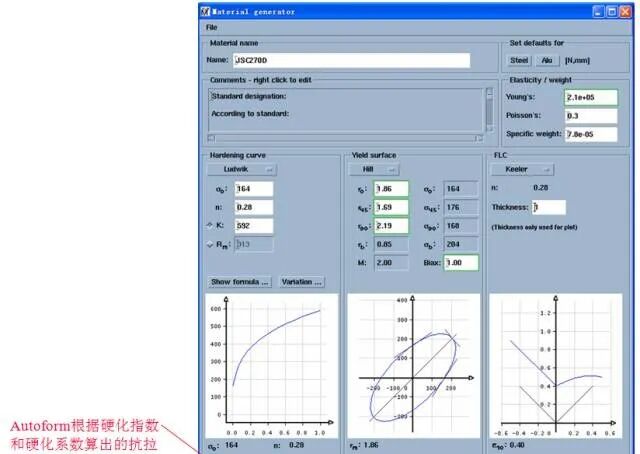Click the [N,mm] units label
Viewport: 640px width, 454px height.
[x=577, y=60]
